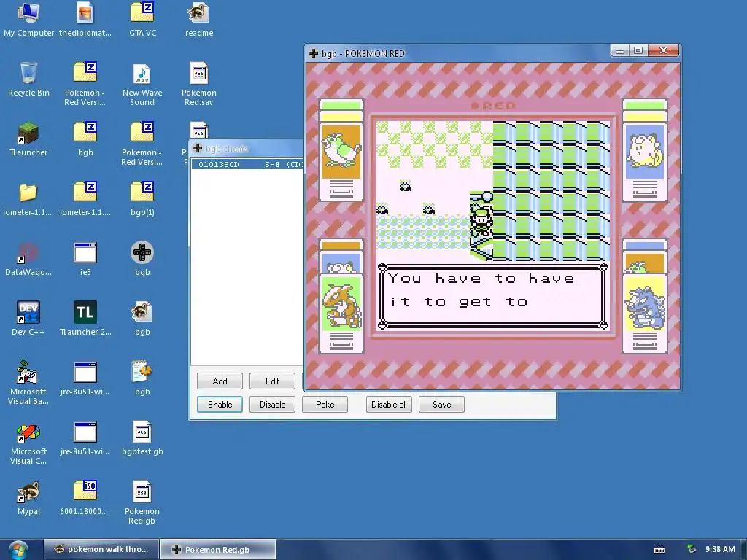Switch to Pokemon Red.gb taskbar item
The image size is (747, 560).
click(218, 549)
